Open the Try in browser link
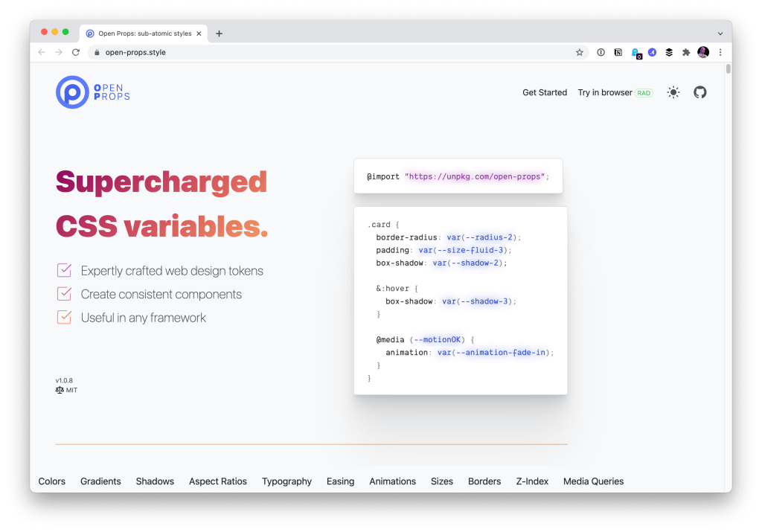762x532 pixels. (615, 92)
